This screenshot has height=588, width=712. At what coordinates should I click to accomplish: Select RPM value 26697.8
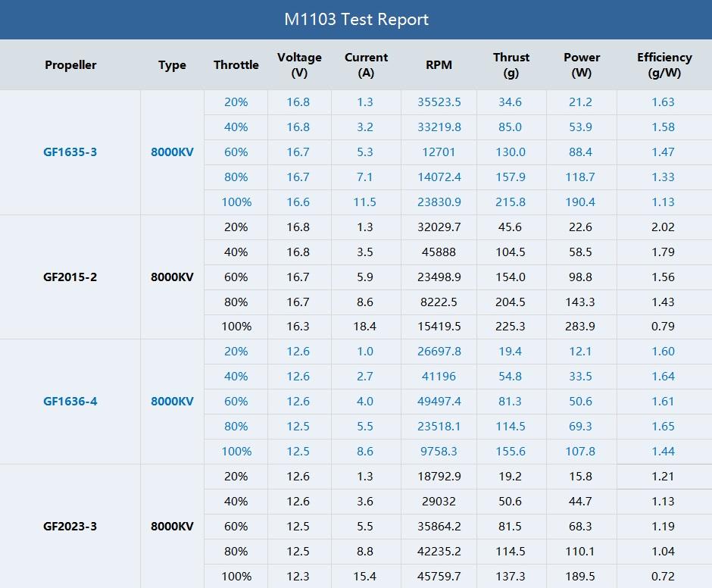pyautogui.click(x=439, y=352)
